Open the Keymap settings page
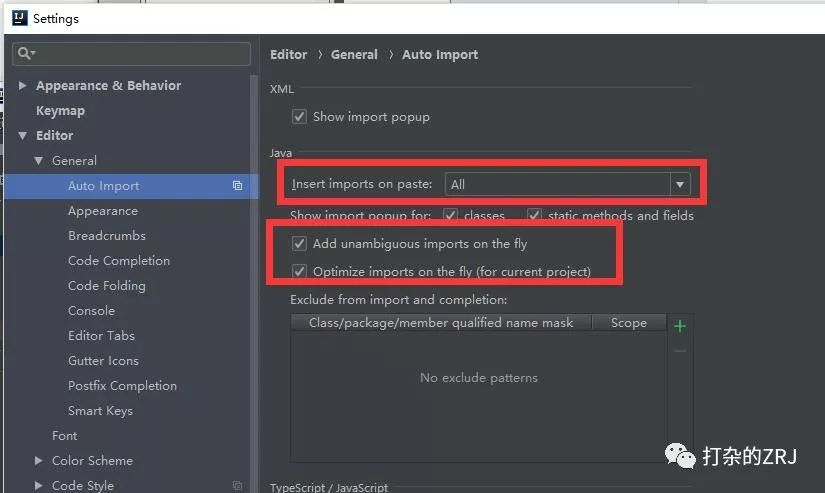Image resolution: width=825 pixels, height=493 pixels. [x=61, y=110]
